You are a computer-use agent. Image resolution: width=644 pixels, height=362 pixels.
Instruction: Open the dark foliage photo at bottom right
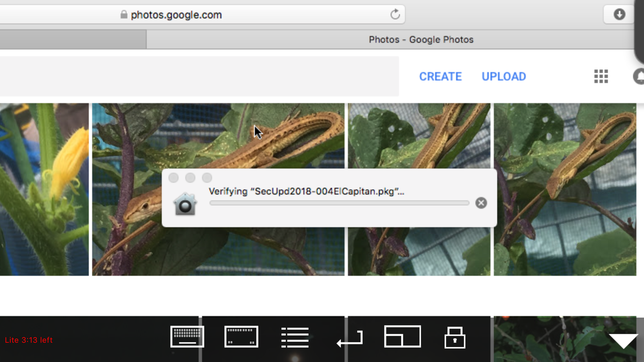(565, 339)
